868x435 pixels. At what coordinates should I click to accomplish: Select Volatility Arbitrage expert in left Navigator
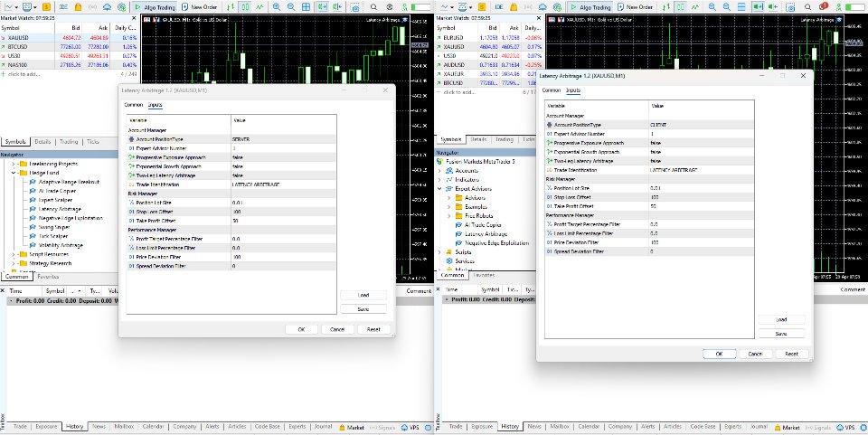point(61,245)
